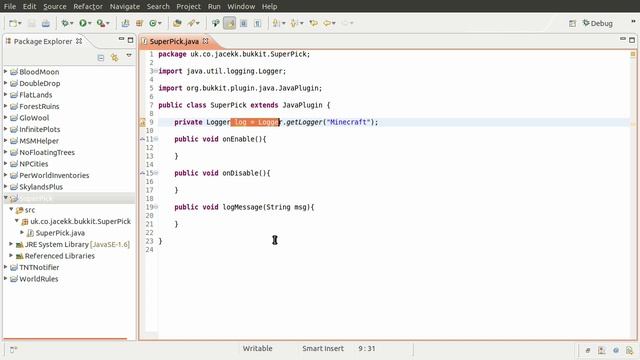This screenshot has width=640, height=360.
Task: Select the Referenced Libraries node
Action: click(60, 256)
